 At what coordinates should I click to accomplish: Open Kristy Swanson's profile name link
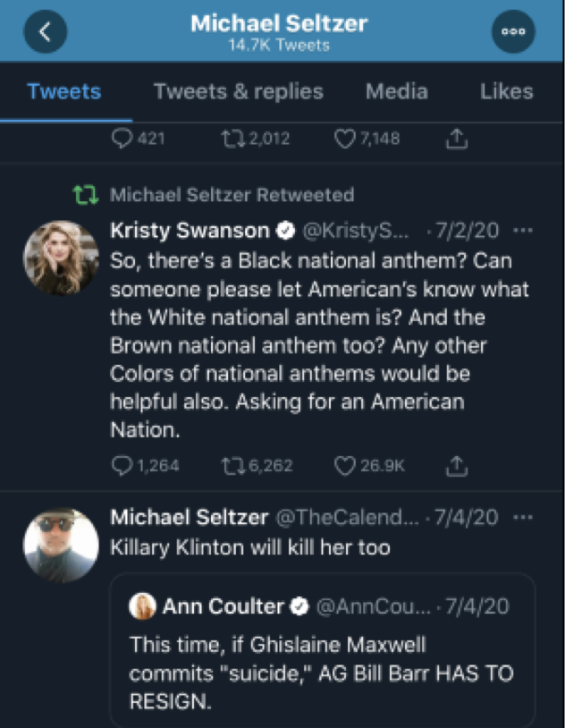pyautogui.click(x=189, y=231)
